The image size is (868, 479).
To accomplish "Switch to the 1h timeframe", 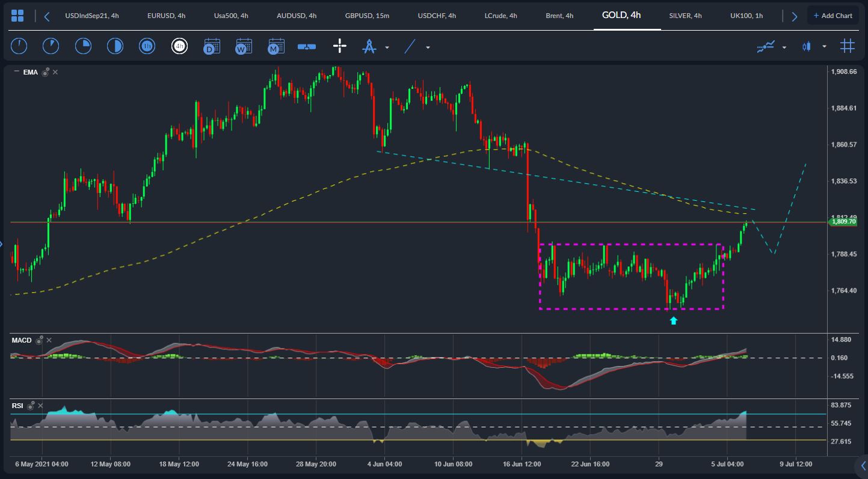I will click(147, 46).
